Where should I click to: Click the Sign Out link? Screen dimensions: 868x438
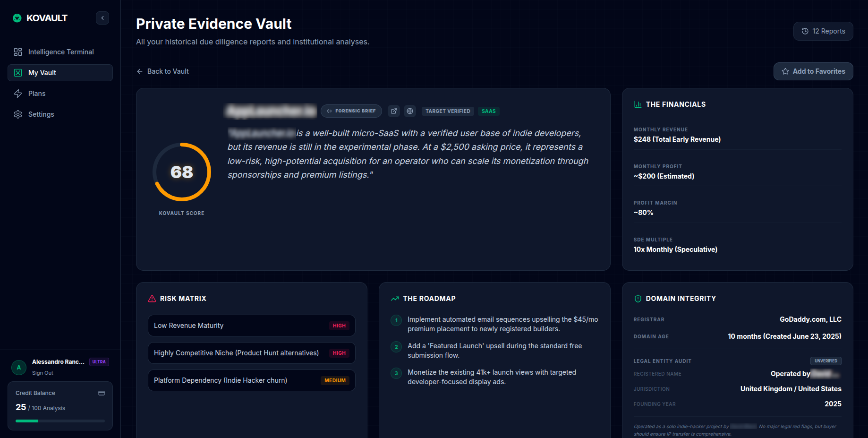43,373
